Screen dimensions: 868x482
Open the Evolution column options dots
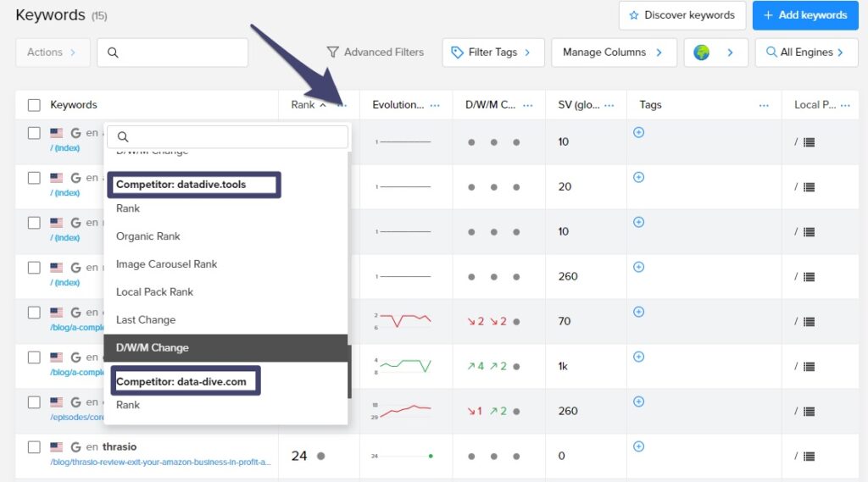tap(435, 105)
